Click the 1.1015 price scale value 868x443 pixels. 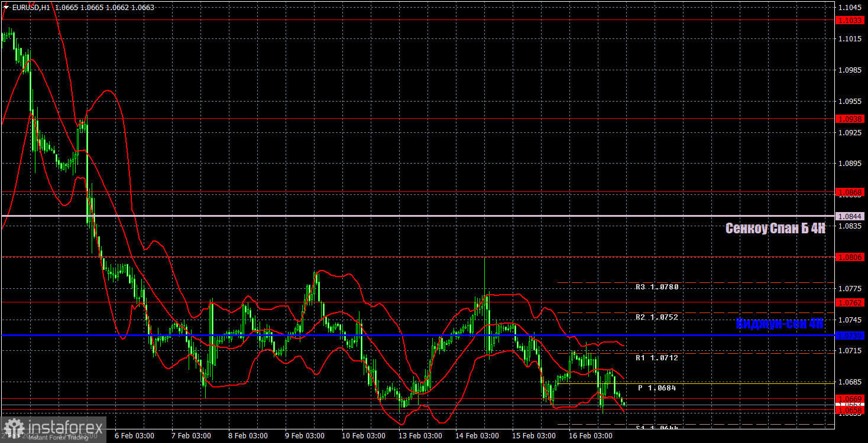[850, 38]
